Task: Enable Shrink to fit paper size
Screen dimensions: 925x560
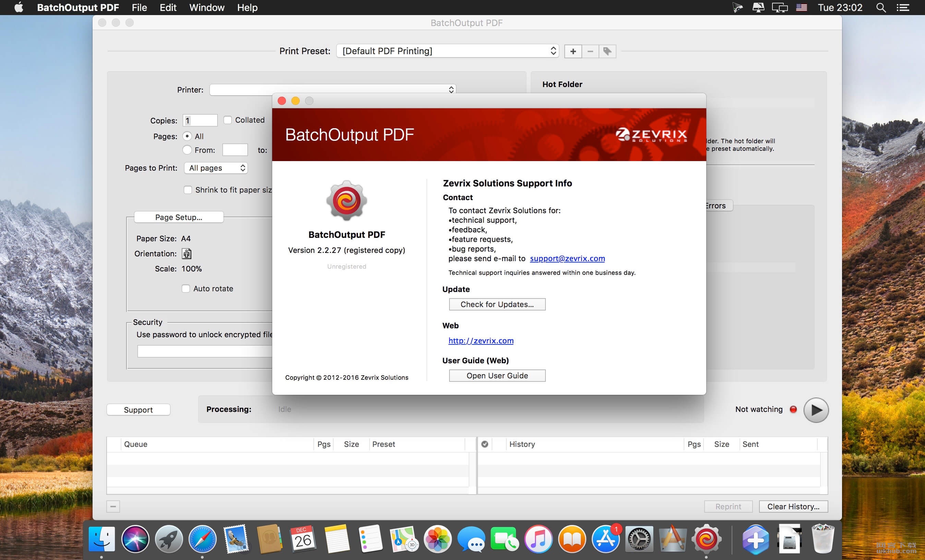Action: coord(188,190)
